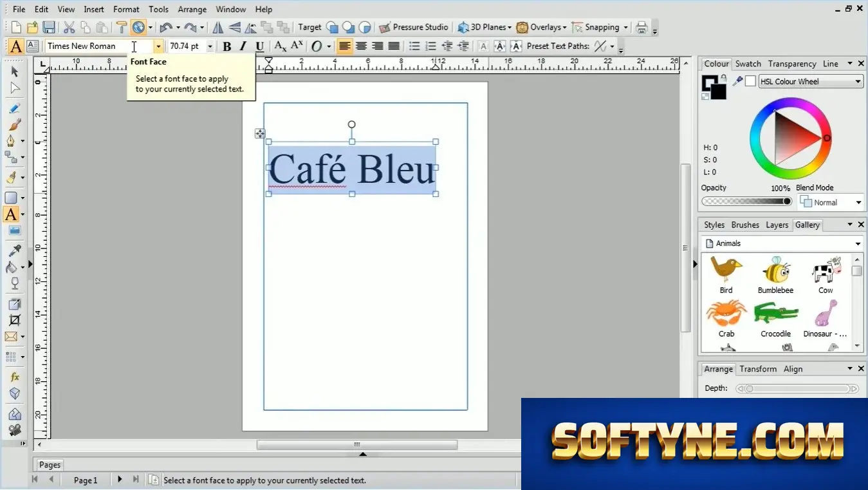868x490 pixels.
Task: Enable centre text alignment
Action: [x=362, y=46]
